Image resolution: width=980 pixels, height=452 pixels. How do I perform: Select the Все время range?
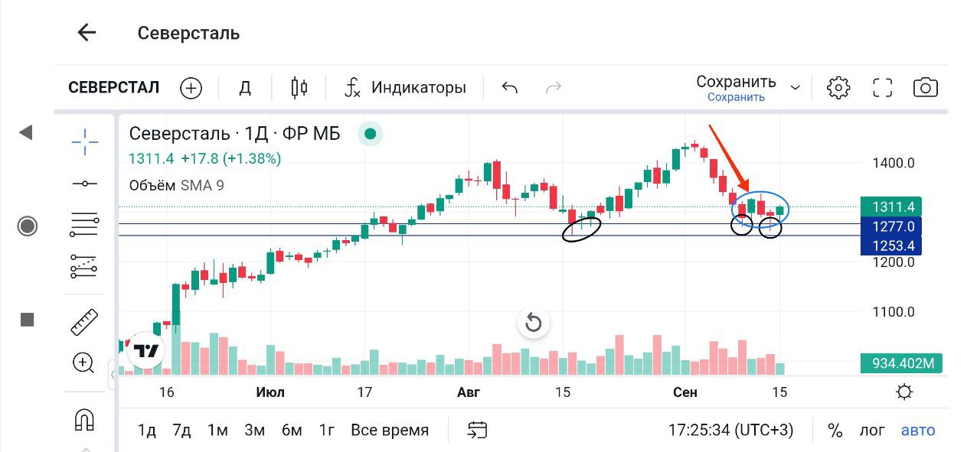(390, 430)
